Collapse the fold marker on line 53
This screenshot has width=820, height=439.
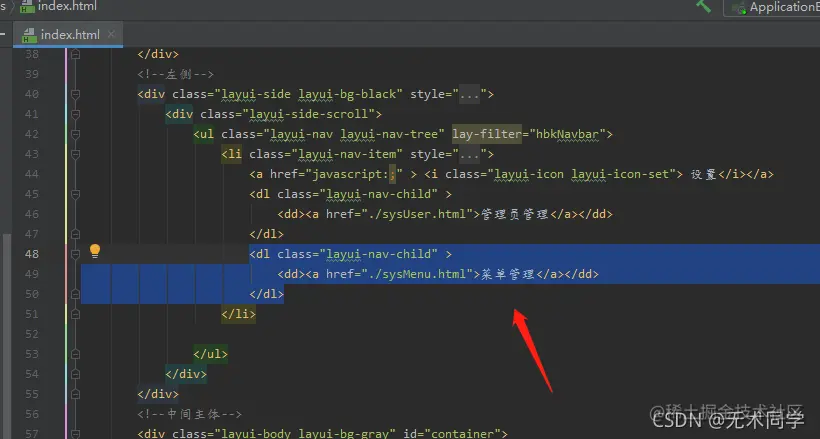click(x=75, y=354)
